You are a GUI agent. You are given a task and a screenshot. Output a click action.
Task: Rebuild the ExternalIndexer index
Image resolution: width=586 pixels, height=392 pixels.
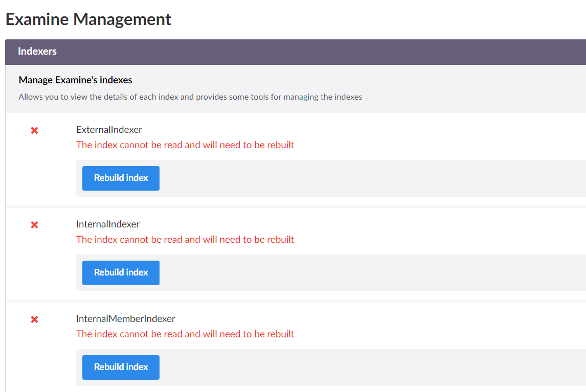click(x=121, y=178)
